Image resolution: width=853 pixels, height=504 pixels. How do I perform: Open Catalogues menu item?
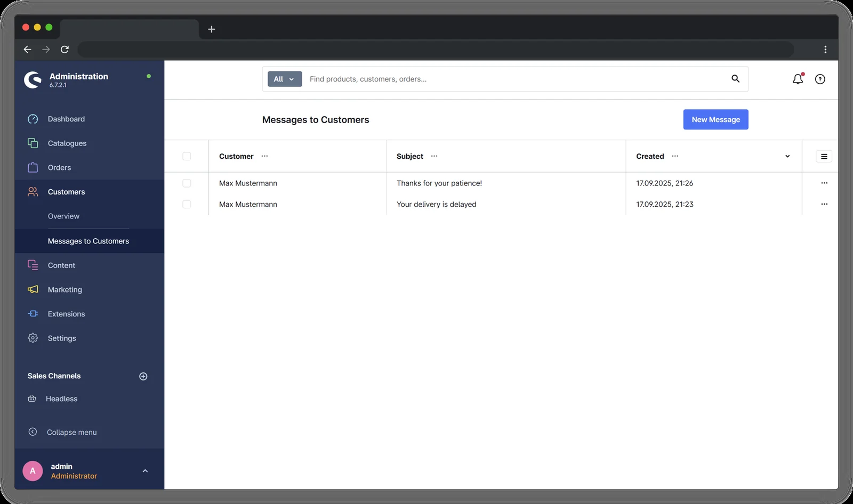67,143
